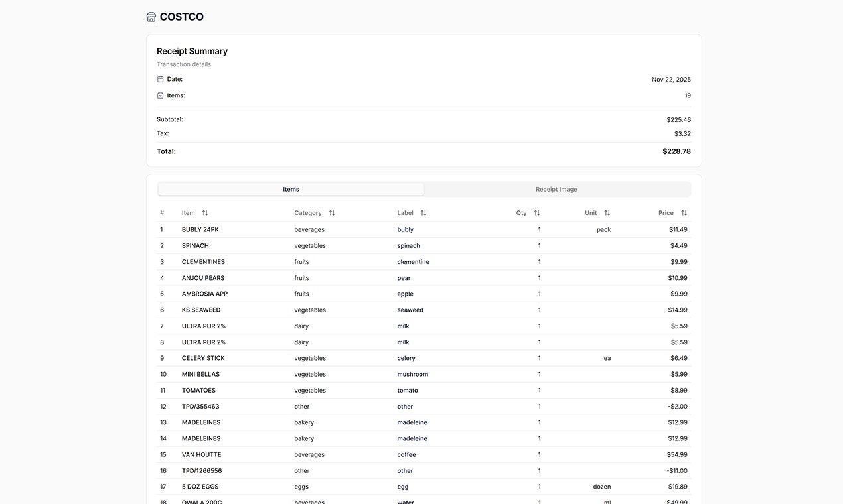
Task: Sort table by Price column arrows
Action: [684, 213]
